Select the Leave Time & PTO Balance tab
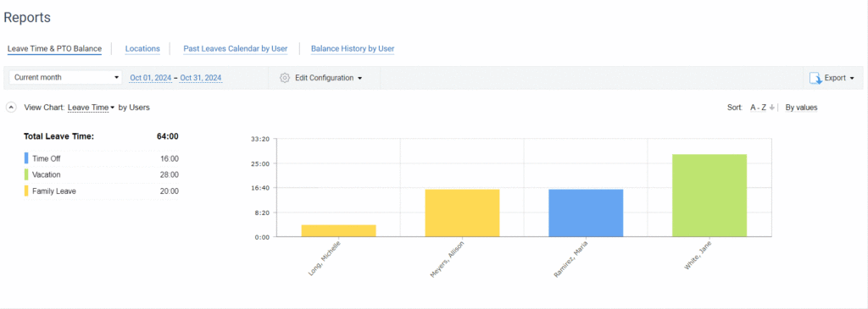The height and width of the screenshot is (309, 868). pyautogui.click(x=54, y=48)
